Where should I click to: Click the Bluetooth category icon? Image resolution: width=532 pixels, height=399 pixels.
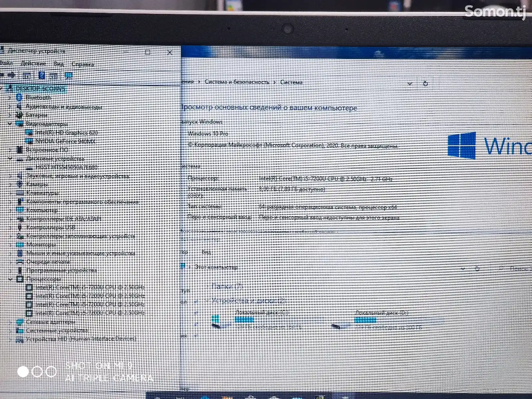point(19,97)
